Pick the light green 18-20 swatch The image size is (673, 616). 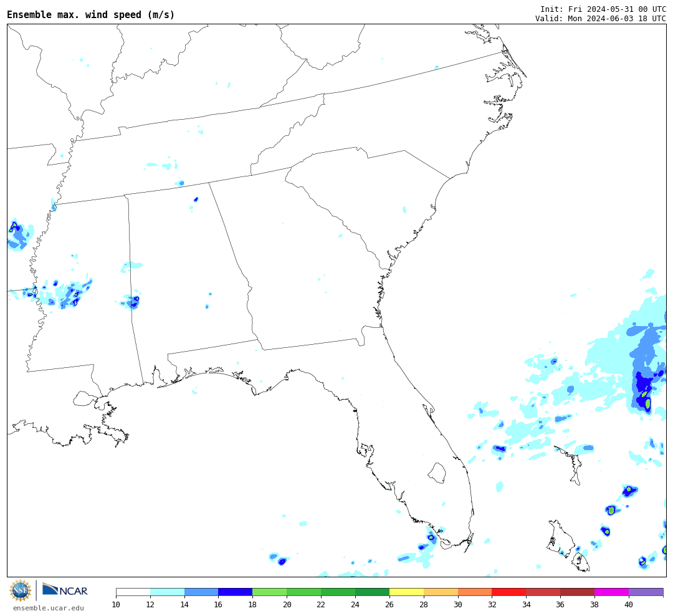[270, 592]
